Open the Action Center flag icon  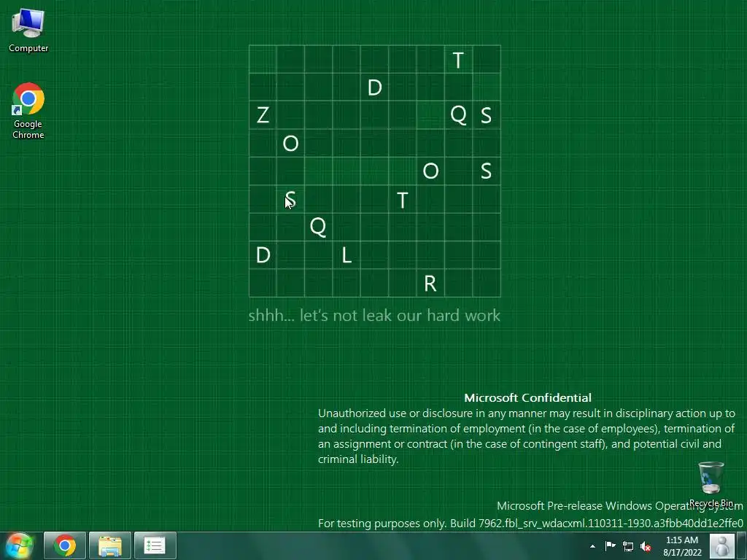click(x=611, y=546)
